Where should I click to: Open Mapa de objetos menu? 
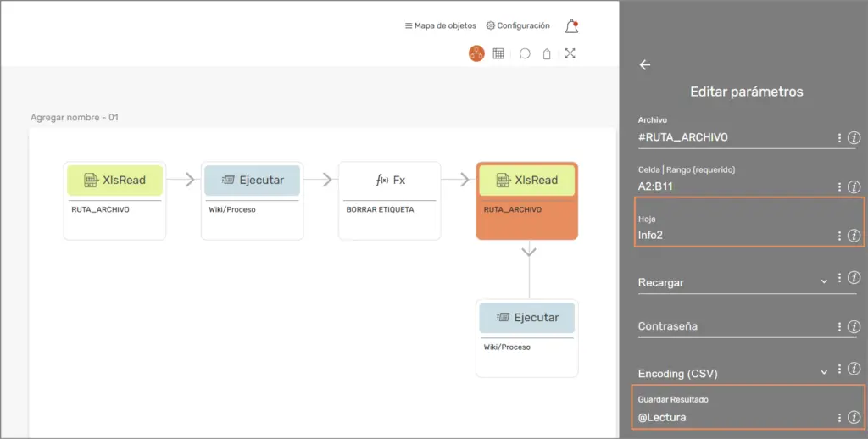(x=441, y=26)
